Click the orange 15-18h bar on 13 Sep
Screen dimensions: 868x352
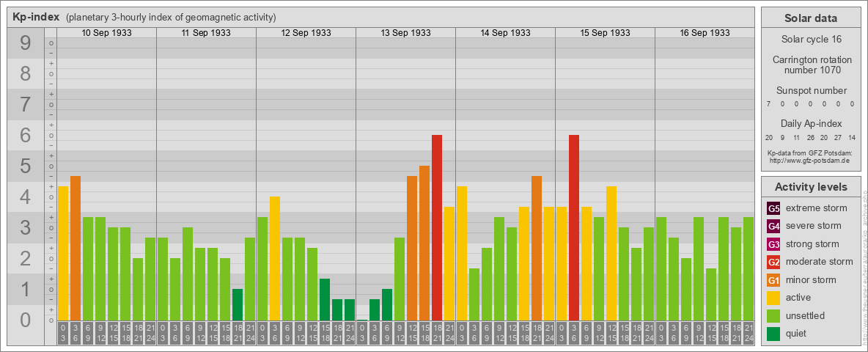tap(424, 243)
